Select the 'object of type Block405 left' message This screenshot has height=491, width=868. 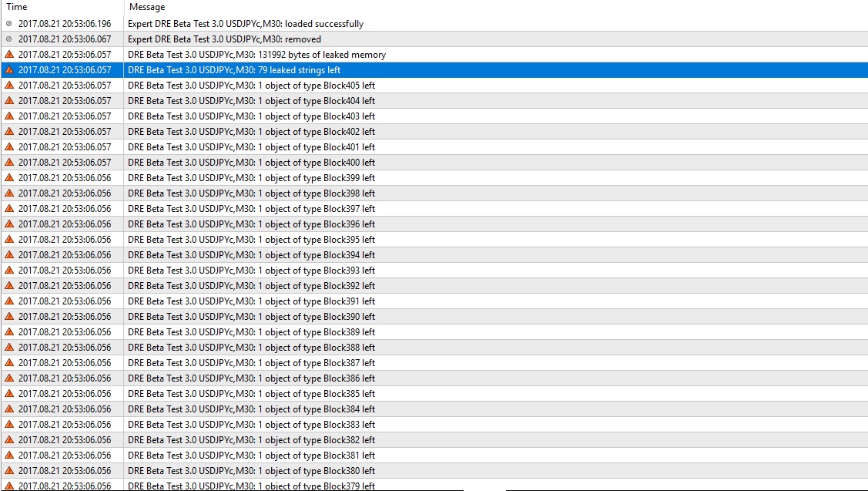pyautogui.click(x=251, y=86)
